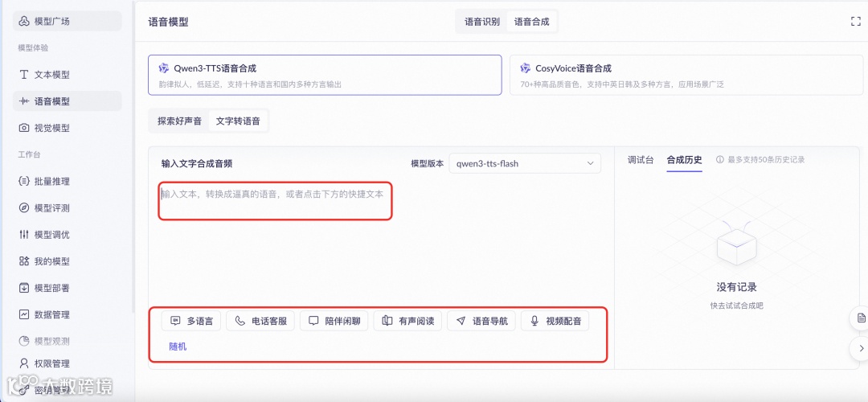This screenshot has width=868, height=402.
Task: Click the info icon beside 最多支持50条历史记录
Action: click(719, 160)
